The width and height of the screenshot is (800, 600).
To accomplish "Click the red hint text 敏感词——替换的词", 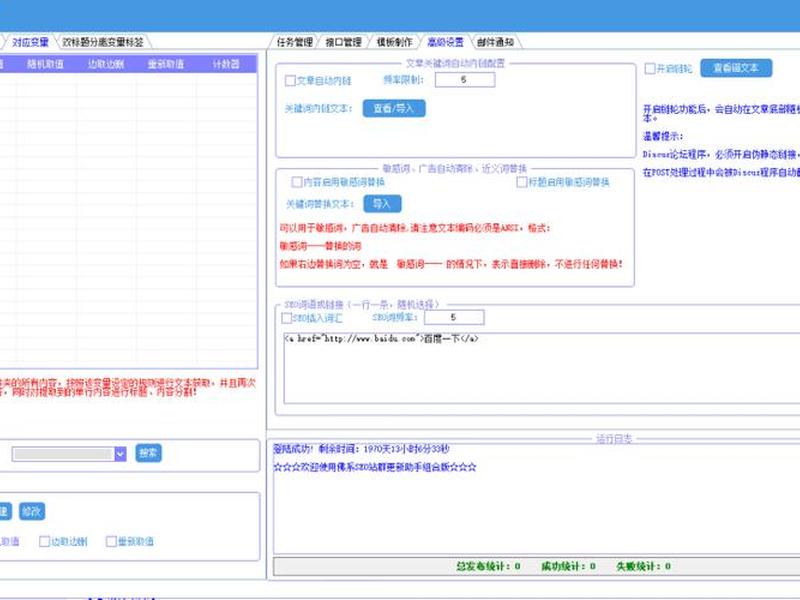I will coord(320,246).
